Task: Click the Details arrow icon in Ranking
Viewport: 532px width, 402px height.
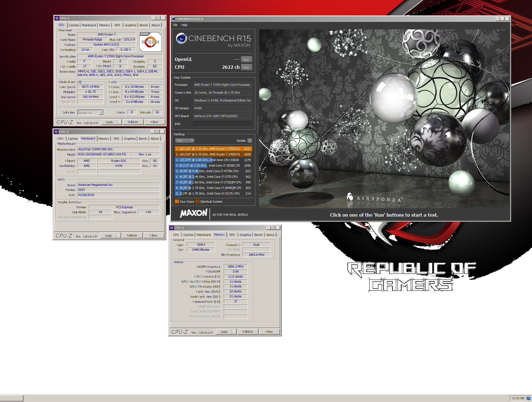Action: click(250, 141)
